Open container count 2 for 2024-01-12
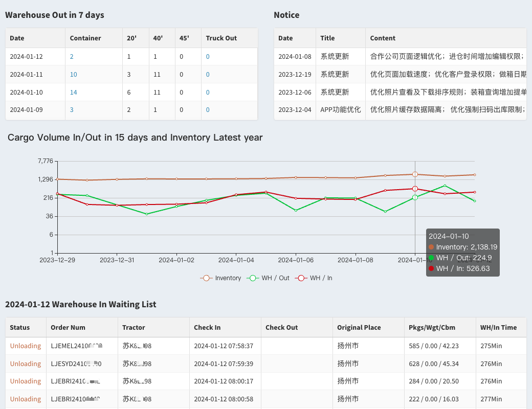Image resolution: width=532 pixels, height=409 pixels. pyautogui.click(x=72, y=57)
